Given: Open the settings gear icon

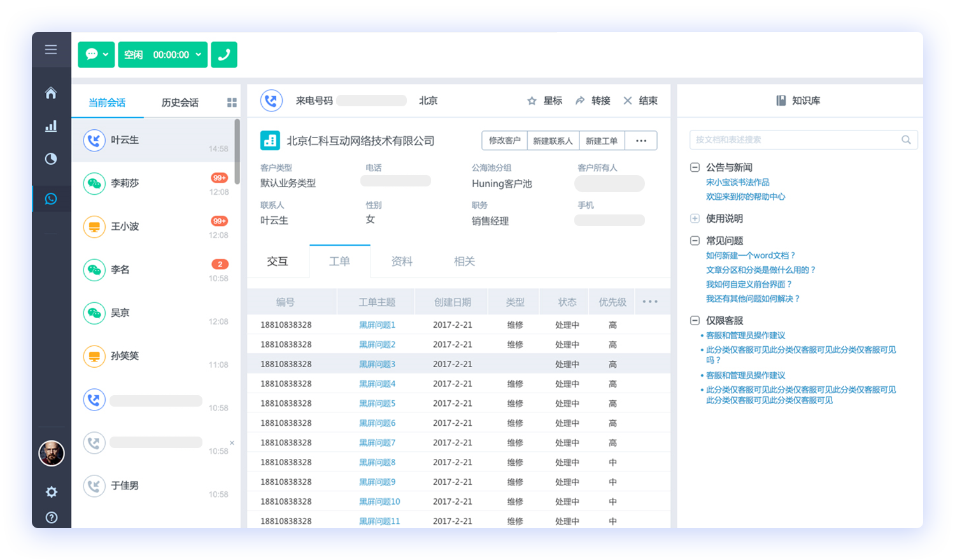Looking at the screenshot, I should coord(52,491).
